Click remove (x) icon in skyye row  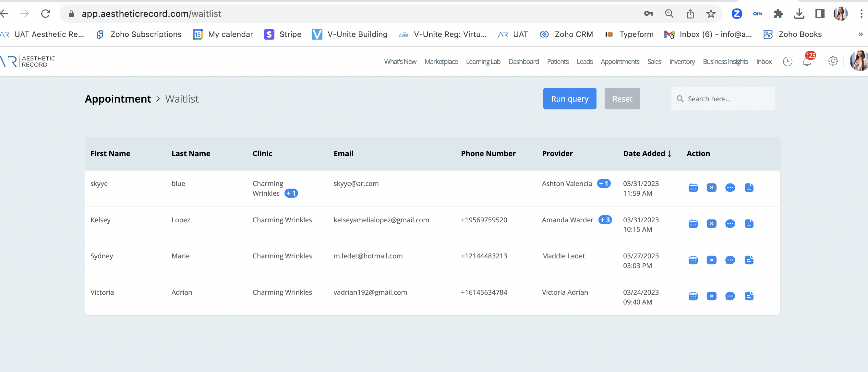[711, 188]
